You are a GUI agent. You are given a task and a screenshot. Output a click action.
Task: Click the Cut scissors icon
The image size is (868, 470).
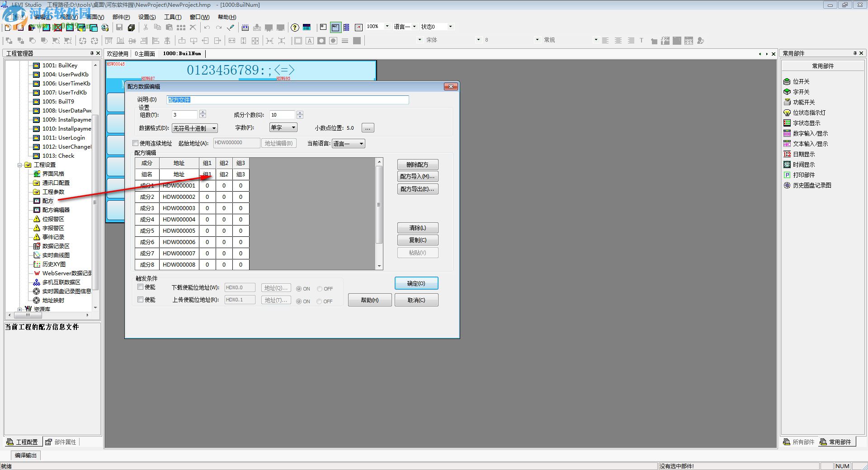pyautogui.click(x=146, y=27)
